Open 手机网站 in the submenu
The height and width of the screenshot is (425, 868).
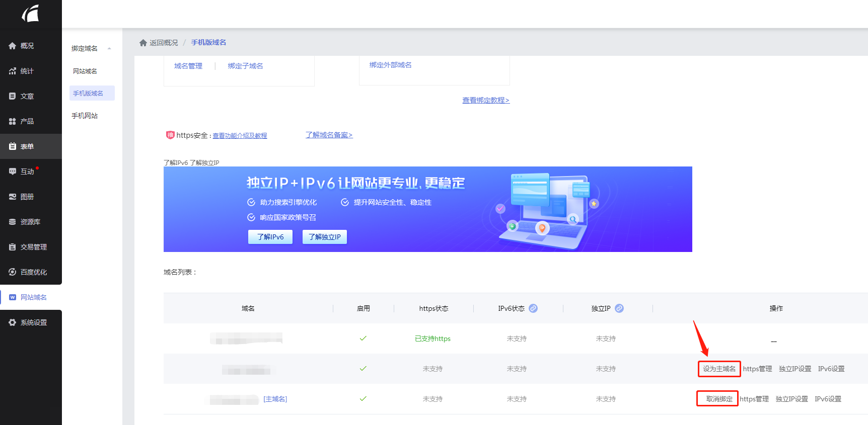click(x=85, y=116)
